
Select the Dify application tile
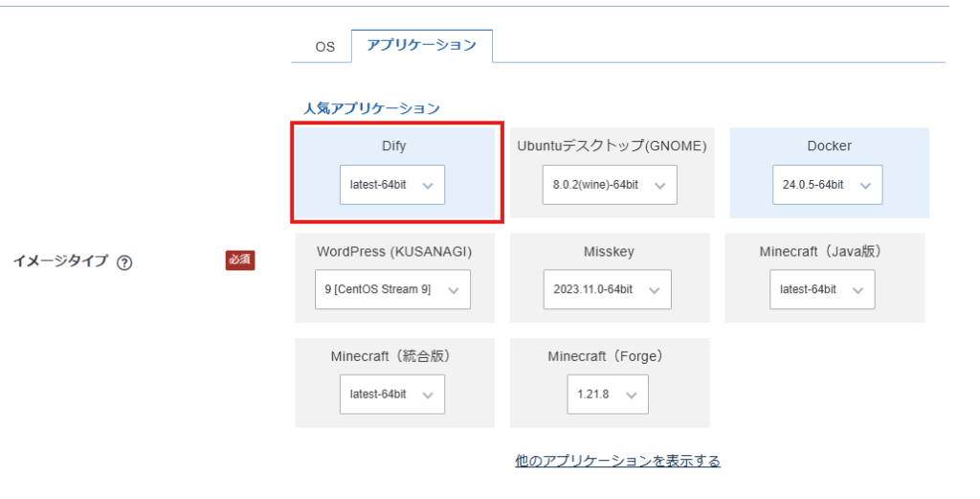(394, 147)
